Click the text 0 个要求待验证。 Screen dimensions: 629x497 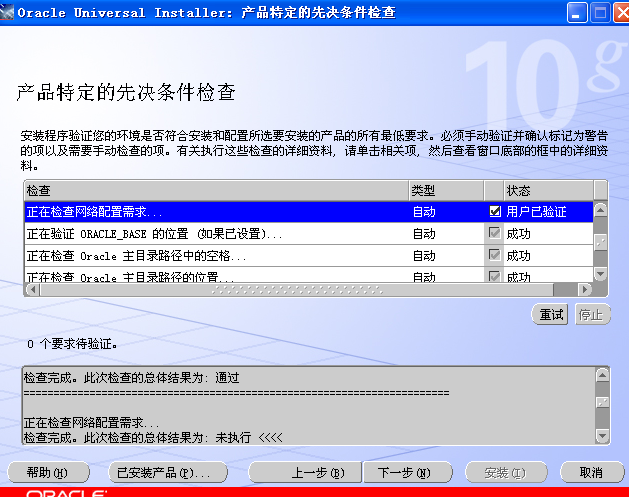pyautogui.click(x=72, y=344)
